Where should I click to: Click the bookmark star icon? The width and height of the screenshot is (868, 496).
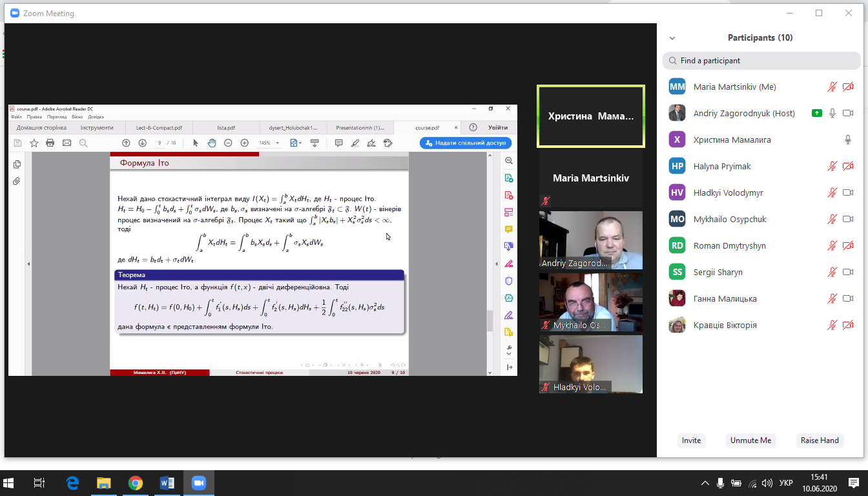34,143
